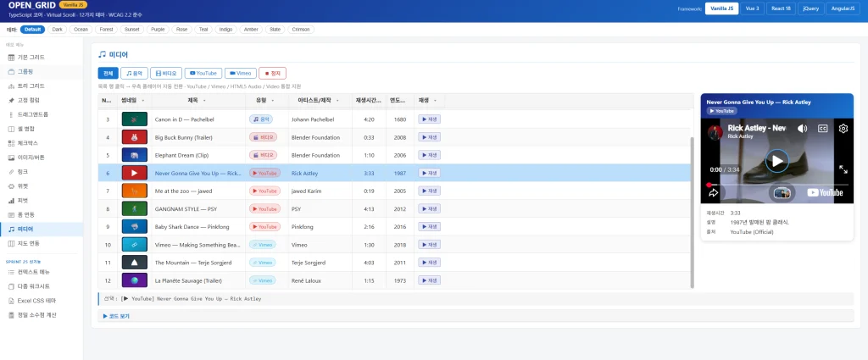Play the GANGNAM STYLE row
The width and height of the screenshot is (868, 360).
coord(429,208)
